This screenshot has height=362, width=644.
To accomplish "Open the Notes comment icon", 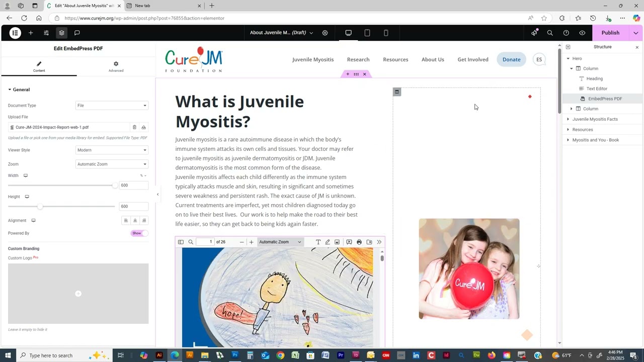I will [77, 33].
